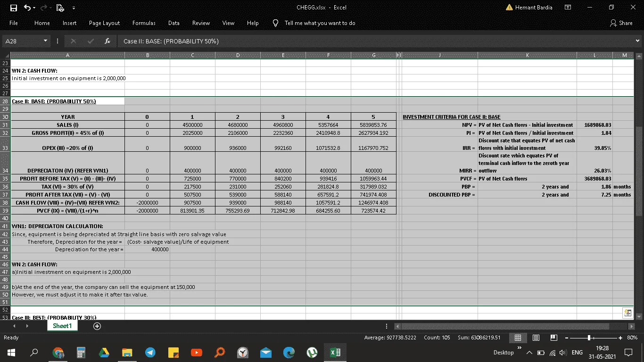The image size is (644, 362).
Task: Open the Help ribbon tab
Action: point(253,23)
